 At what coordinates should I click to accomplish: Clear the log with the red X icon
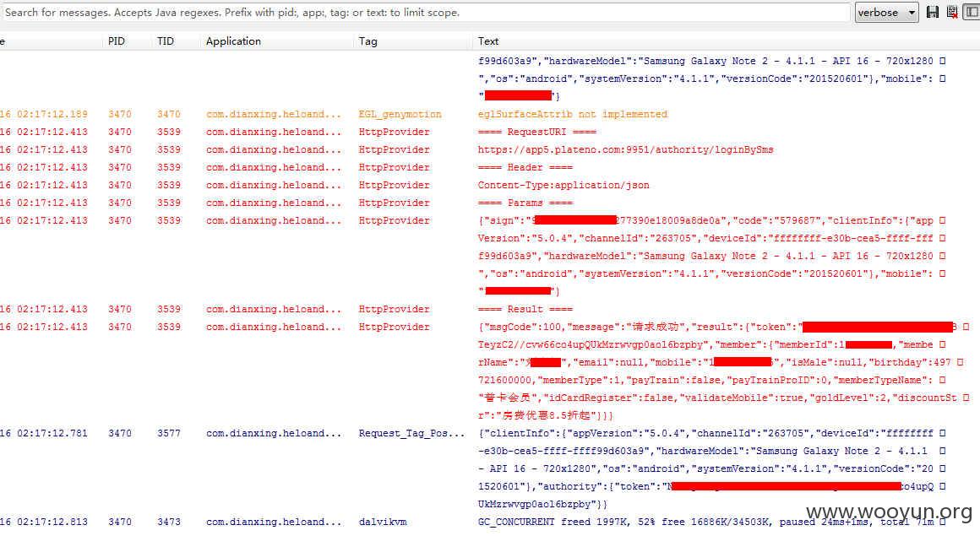[952, 13]
